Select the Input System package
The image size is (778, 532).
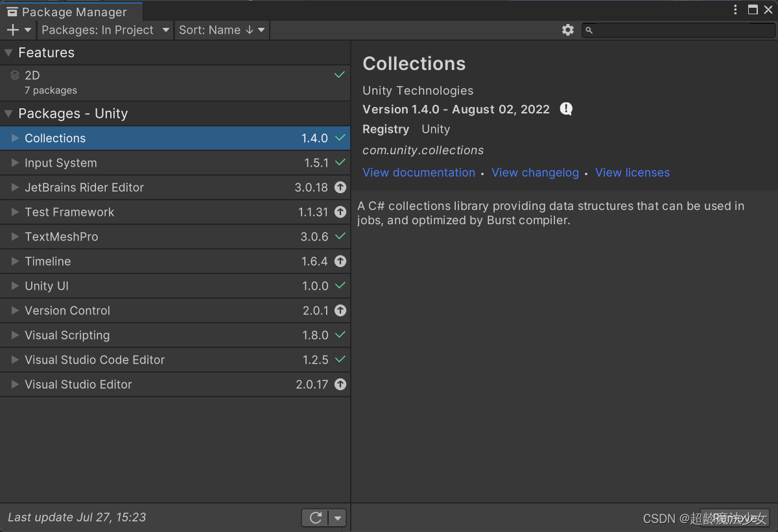[175, 163]
